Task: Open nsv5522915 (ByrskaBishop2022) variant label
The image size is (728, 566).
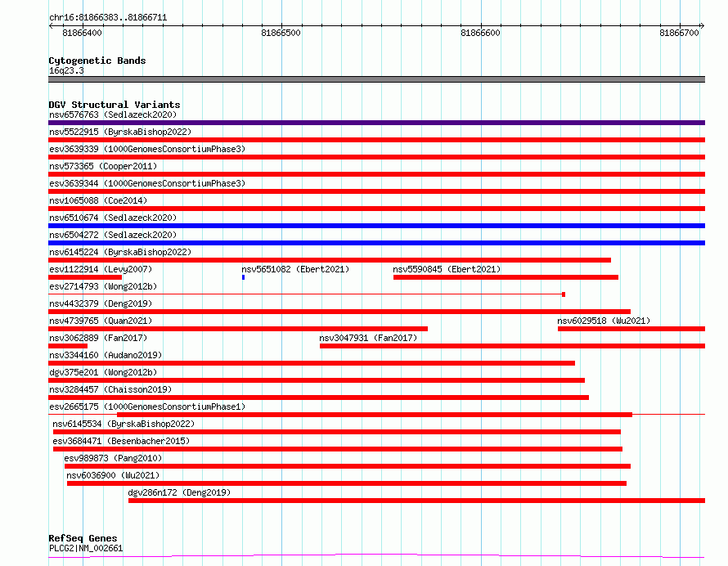Action: 120,132
